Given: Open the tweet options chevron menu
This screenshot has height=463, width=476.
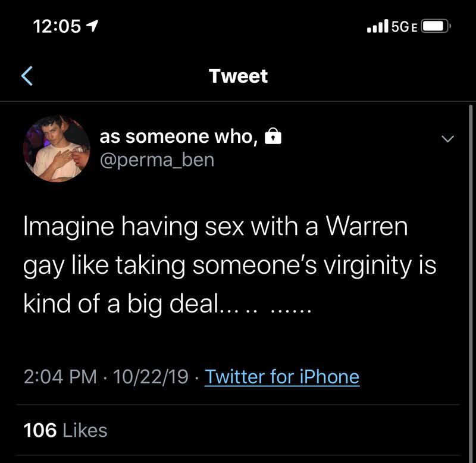Looking at the screenshot, I should (447, 139).
